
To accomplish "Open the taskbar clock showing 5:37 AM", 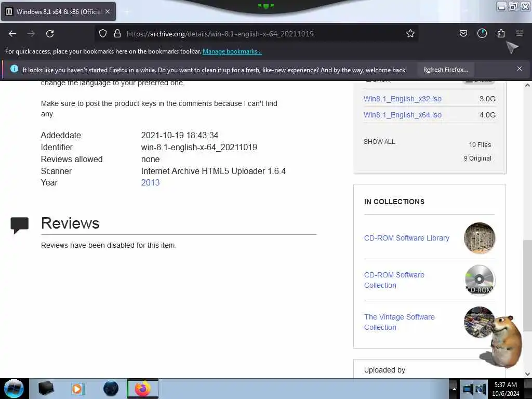I will coord(506,389).
